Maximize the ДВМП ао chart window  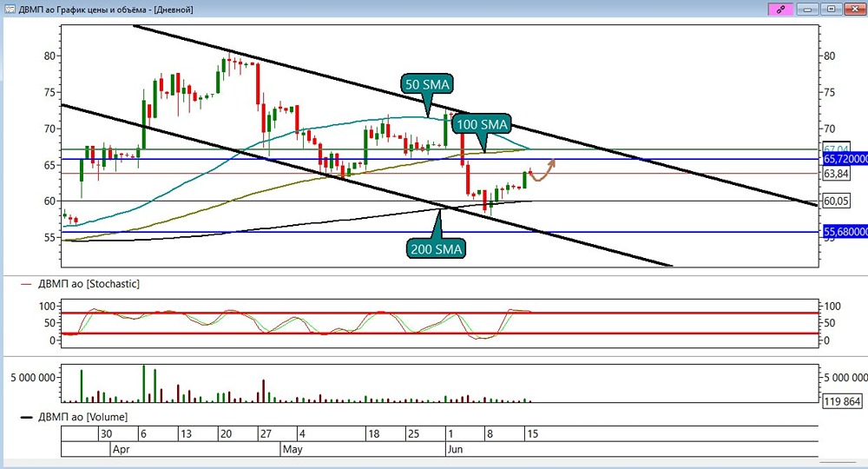click(832, 9)
